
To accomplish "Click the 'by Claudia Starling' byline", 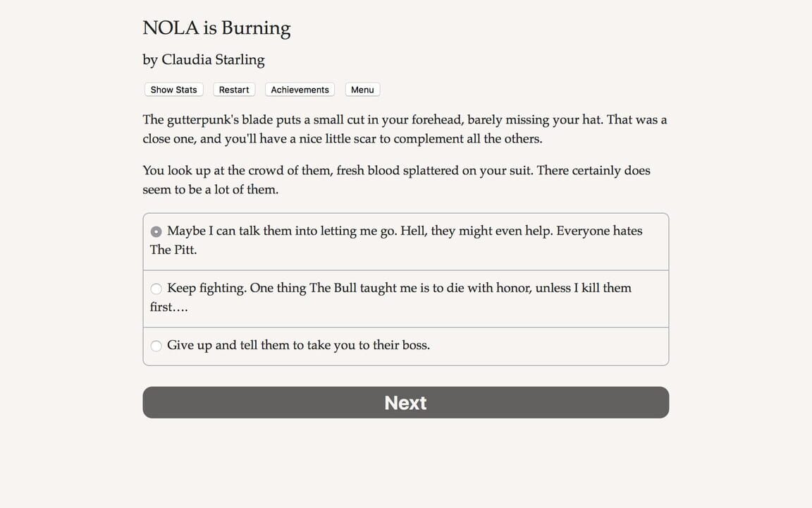I will coord(204,60).
